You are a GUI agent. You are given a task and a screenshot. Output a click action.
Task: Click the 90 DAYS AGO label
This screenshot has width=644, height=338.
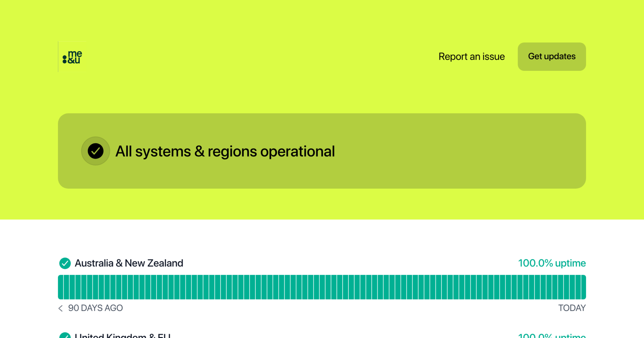point(95,308)
